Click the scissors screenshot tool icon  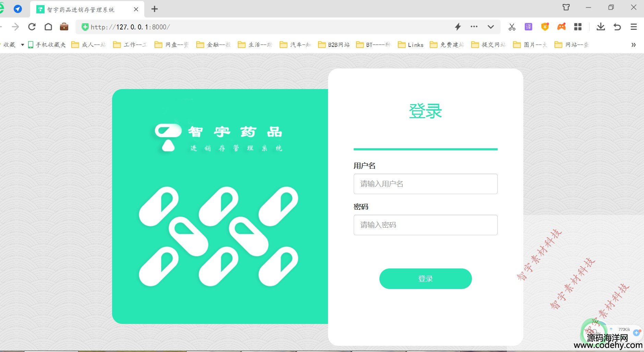pyautogui.click(x=512, y=27)
